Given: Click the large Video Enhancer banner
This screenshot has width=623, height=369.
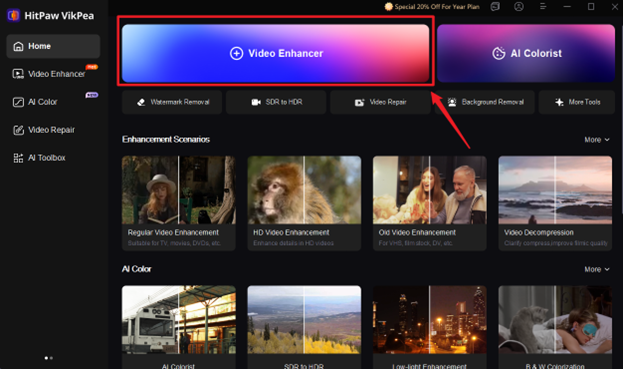Looking at the screenshot, I should click(x=276, y=53).
